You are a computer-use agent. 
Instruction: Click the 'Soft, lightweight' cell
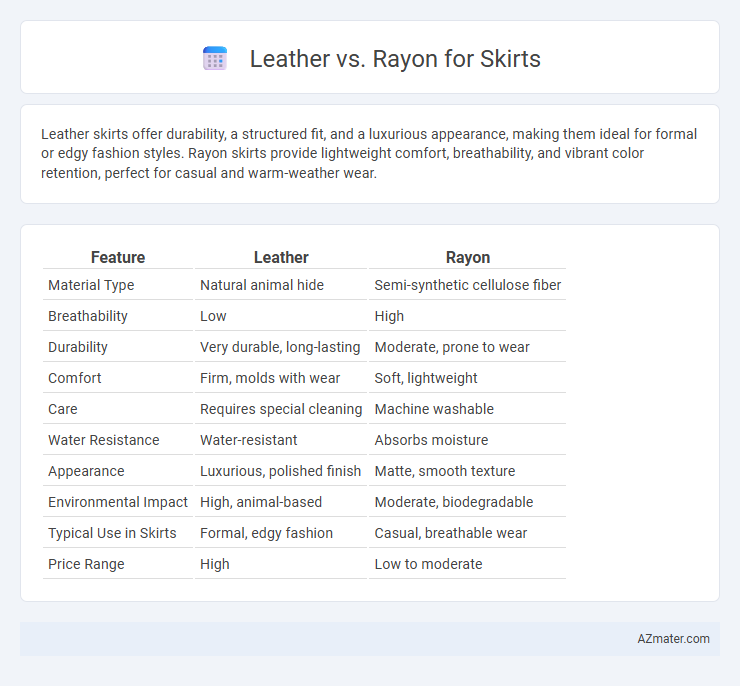426,378
